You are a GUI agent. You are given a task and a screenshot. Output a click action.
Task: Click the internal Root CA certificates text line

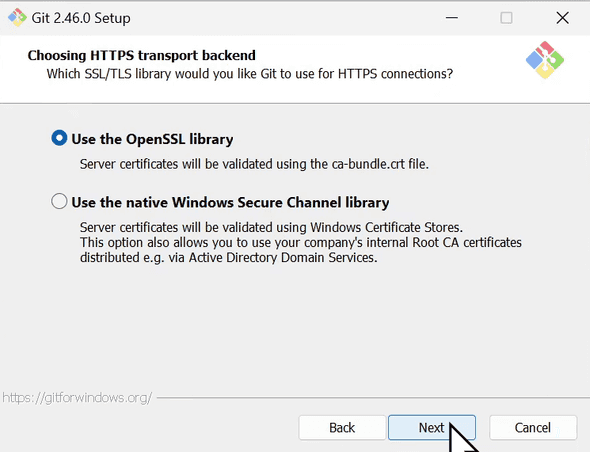(301, 242)
